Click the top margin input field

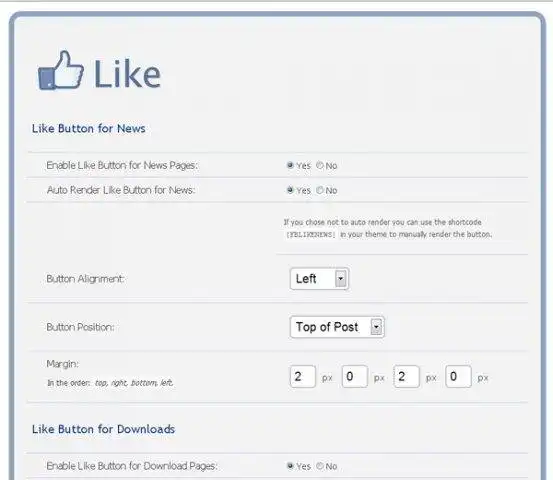pyautogui.click(x=303, y=377)
